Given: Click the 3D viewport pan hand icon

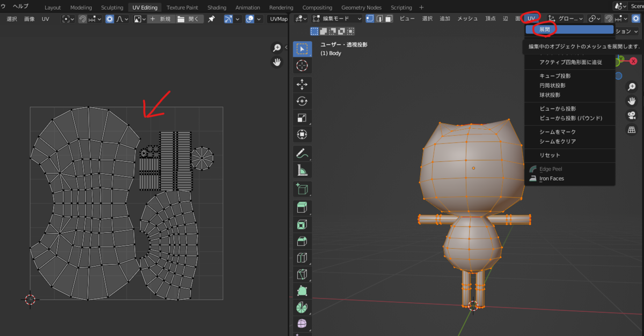Looking at the screenshot, I should (x=632, y=101).
